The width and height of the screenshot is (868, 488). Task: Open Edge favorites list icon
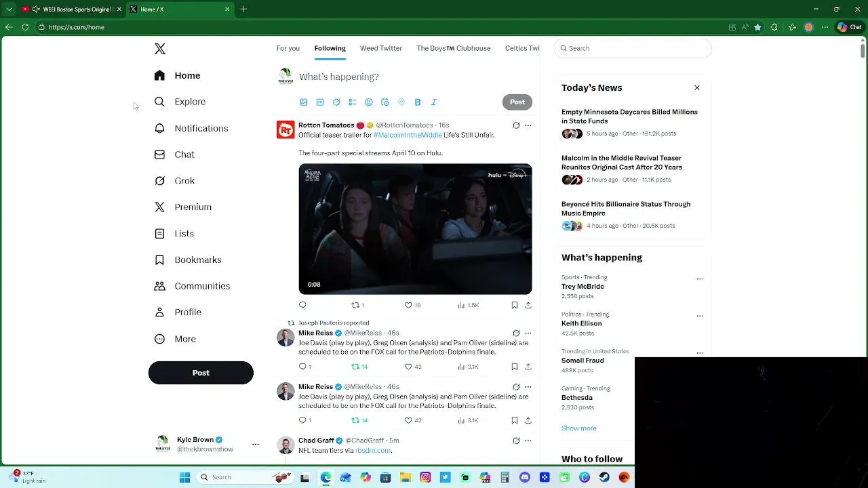792,27
